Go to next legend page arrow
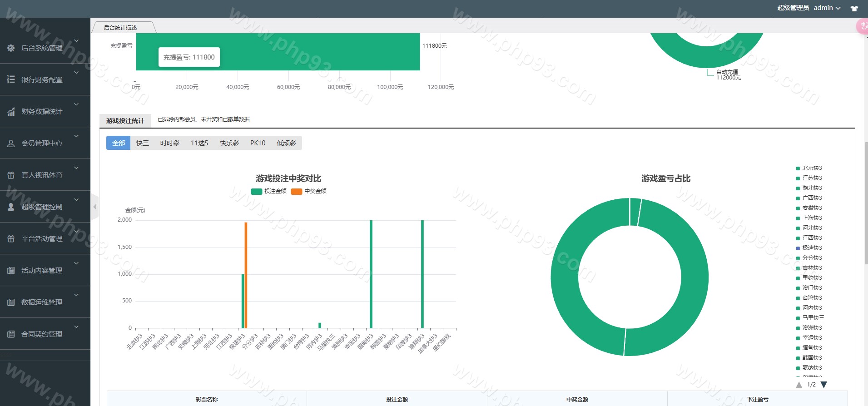The image size is (868, 406). pos(824,385)
